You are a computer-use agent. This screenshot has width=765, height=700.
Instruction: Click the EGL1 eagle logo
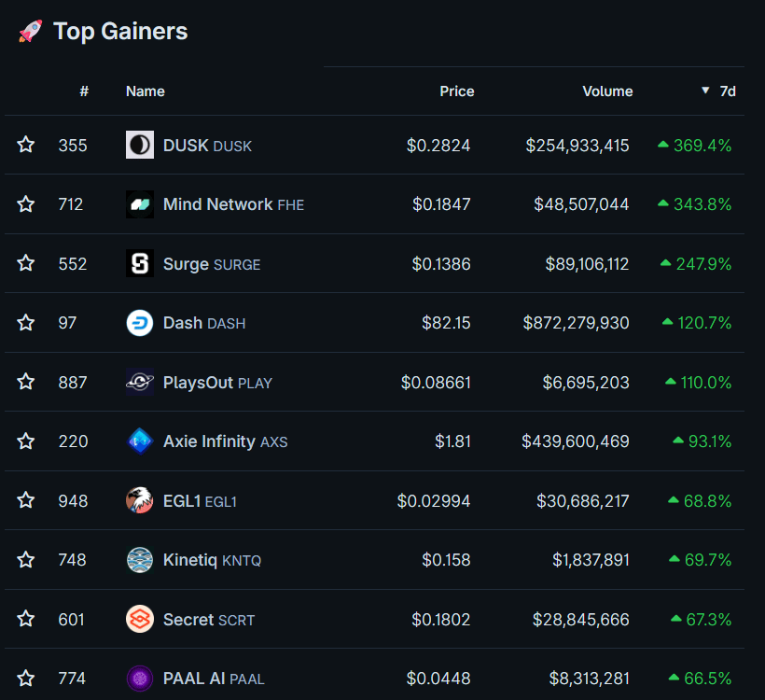click(x=140, y=500)
